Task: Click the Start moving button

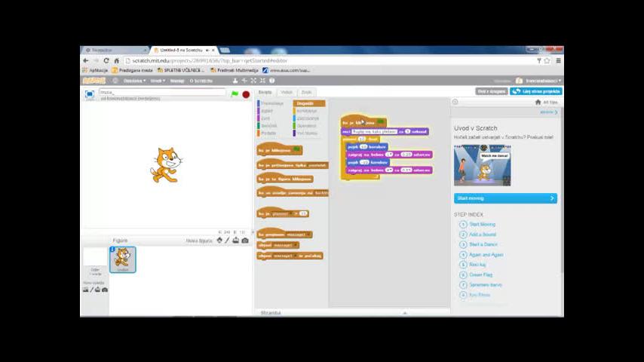Action: click(505, 198)
